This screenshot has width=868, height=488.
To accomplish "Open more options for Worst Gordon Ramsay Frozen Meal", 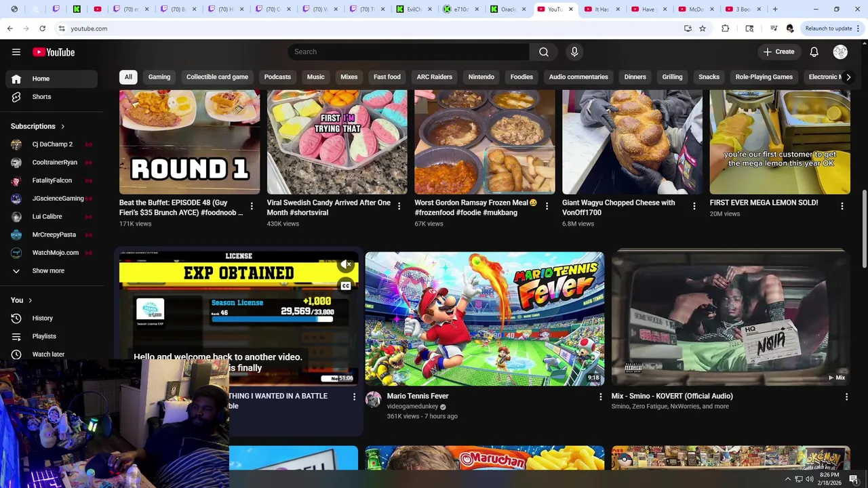I will click(x=547, y=206).
